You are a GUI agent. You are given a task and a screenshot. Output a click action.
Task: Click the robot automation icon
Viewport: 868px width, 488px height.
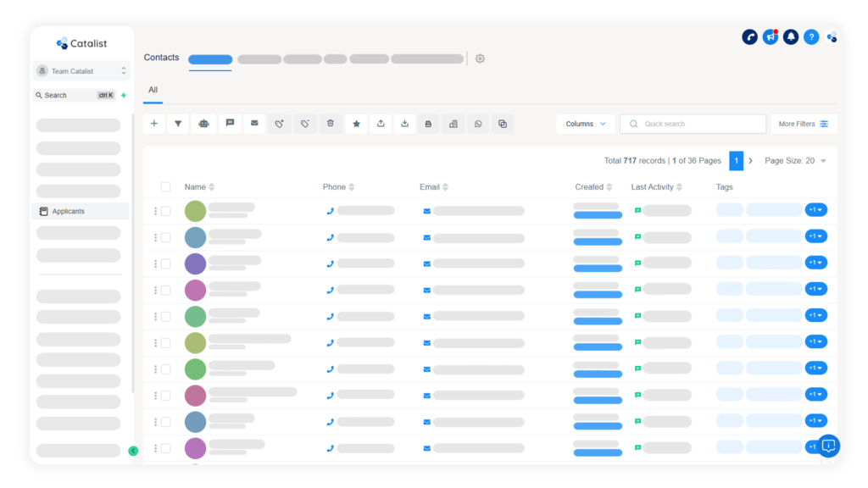(203, 124)
